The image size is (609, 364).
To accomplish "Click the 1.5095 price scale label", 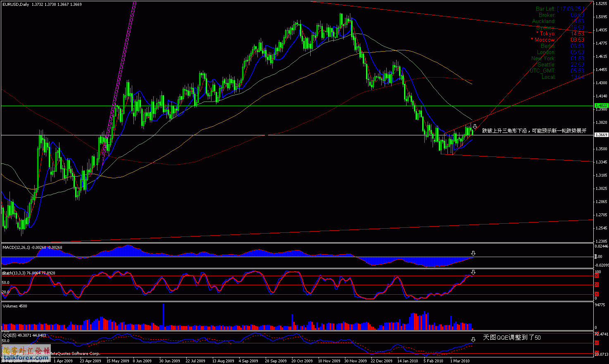I will pos(601,17).
